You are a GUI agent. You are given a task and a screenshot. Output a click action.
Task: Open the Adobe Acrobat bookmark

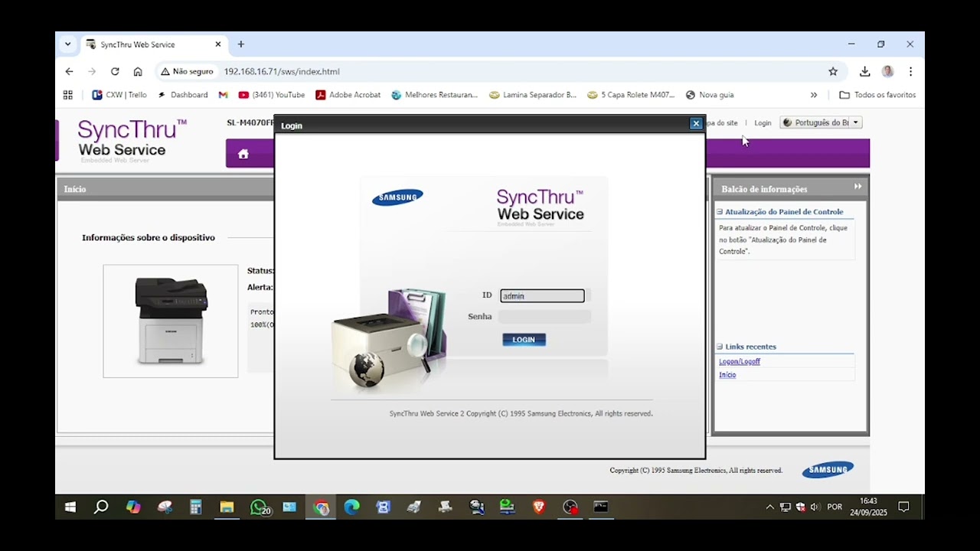click(348, 95)
